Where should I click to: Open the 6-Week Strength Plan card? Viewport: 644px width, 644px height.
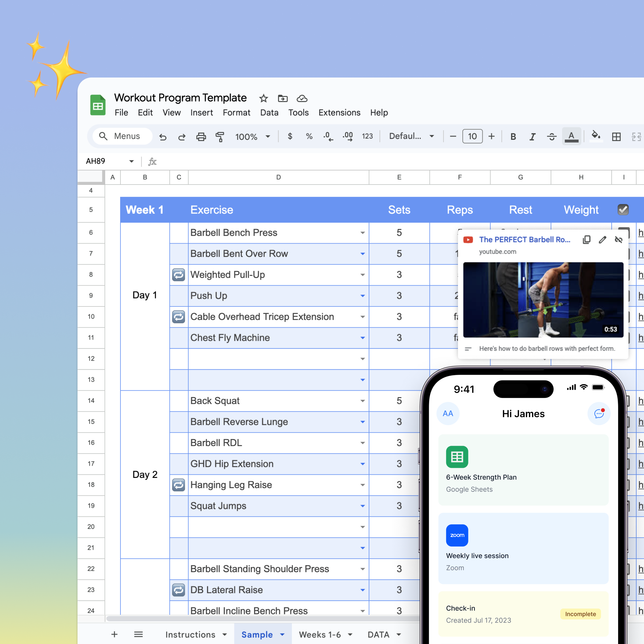coord(523,470)
